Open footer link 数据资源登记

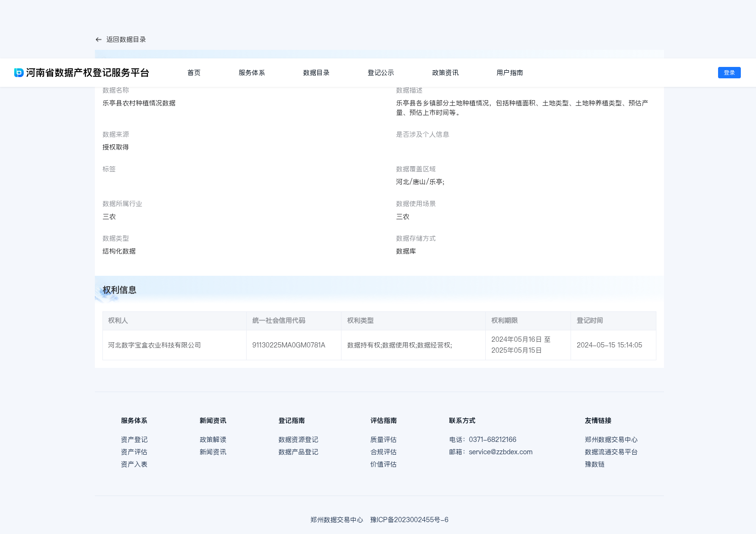298,440
